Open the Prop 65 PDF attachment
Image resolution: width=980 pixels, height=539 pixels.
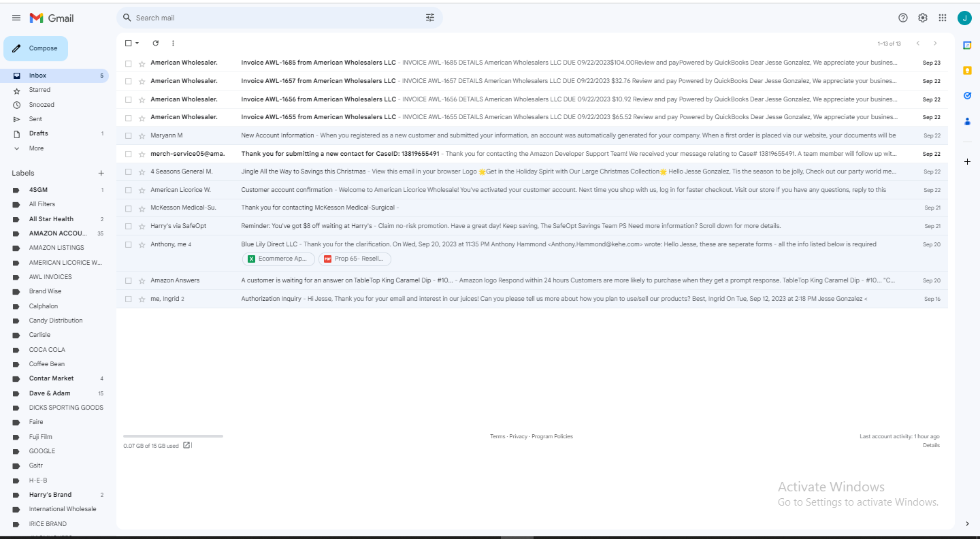[355, 259]
